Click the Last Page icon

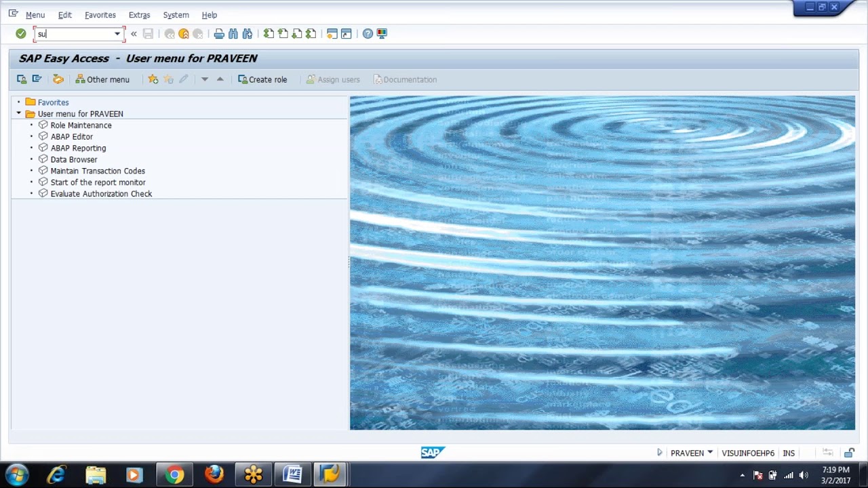pyautogui.click(x=311, y=34)
